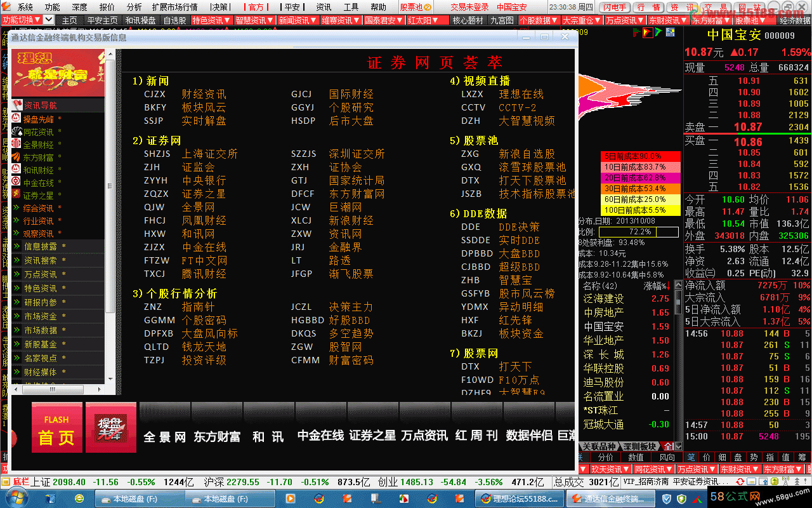Open the 报价 menu
The height and width of the screenshot is (508, 812).
coord(107,7)
